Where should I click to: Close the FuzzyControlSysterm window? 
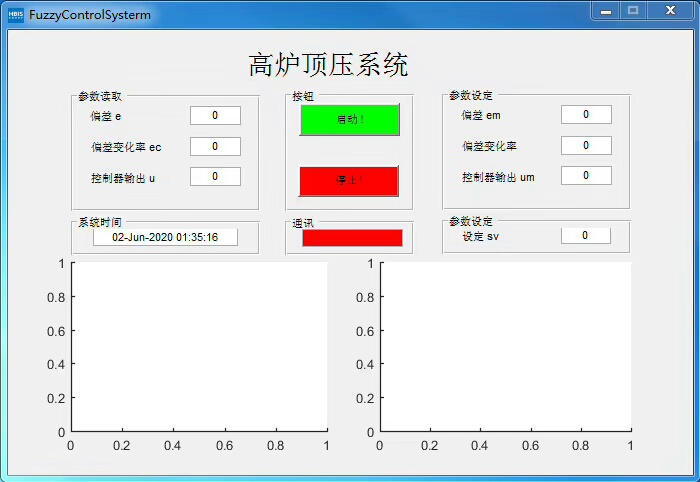point(669,10)
